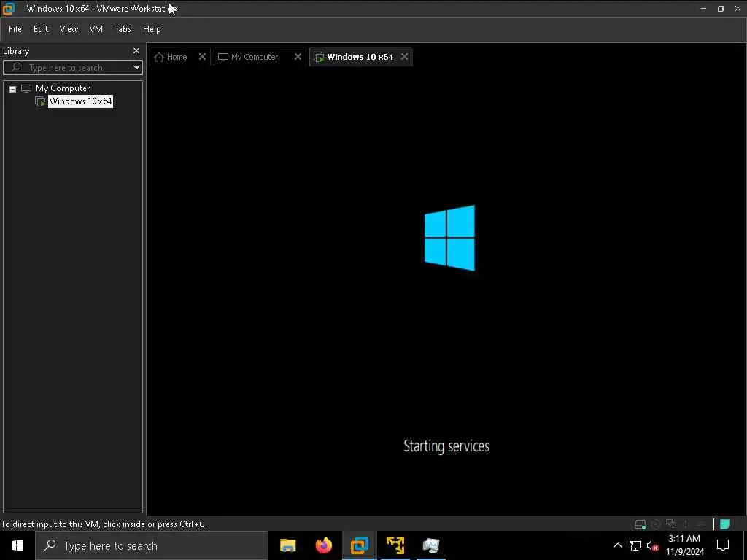This screenshot has width=747, height=560.
Task: Open the Action Center notifications icon
Action: tap(723, 545)
